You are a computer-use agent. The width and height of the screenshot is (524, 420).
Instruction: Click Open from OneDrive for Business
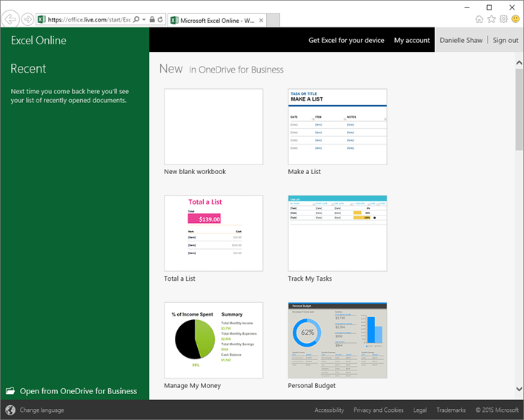coord(79,391)
